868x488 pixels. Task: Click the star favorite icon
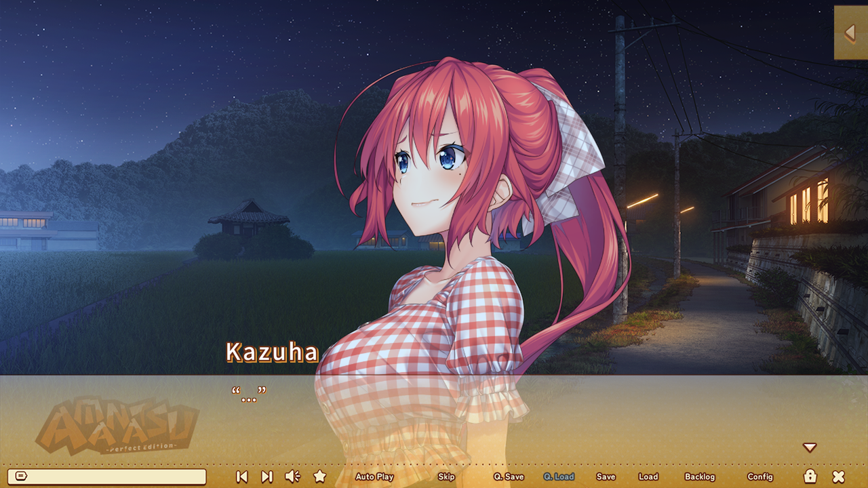[320, 476]
